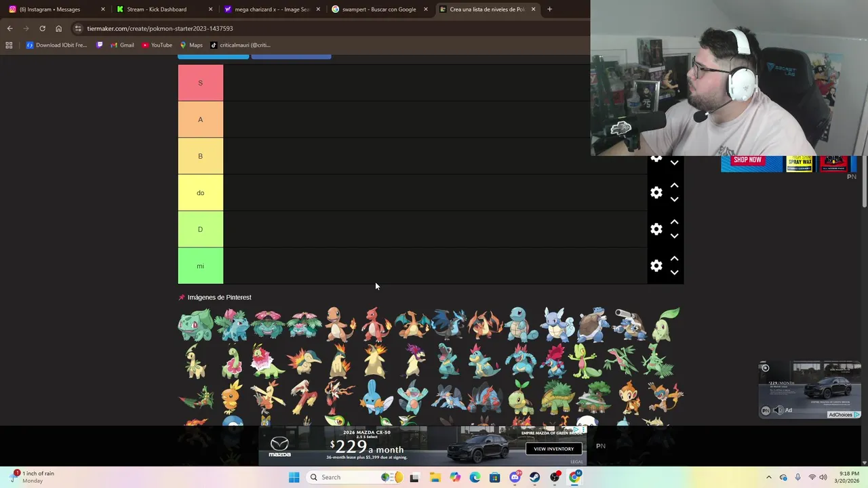Close the Kick Dashboard tab
The width and height of the screenshot is (868, 488).
pyautogui.click(x=210, y=9)
